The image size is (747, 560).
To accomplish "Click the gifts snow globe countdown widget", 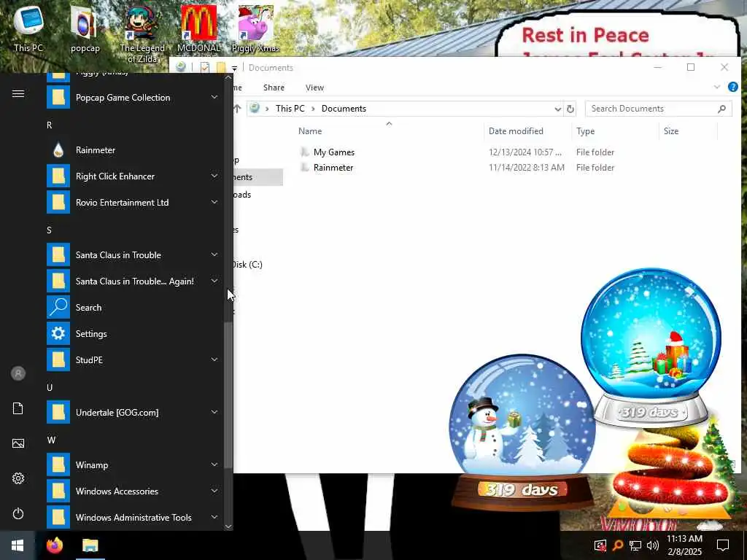I will pyautogui.click(x=651, y=348).
